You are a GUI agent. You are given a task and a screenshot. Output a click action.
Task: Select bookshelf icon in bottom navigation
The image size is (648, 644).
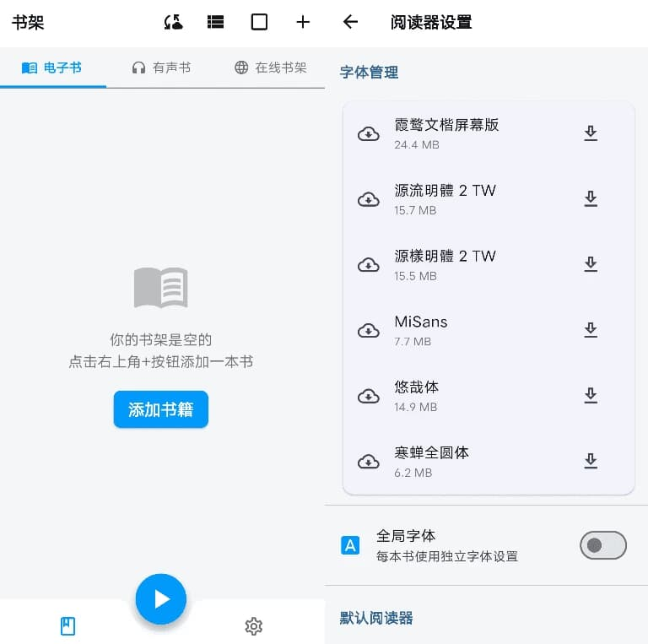[68, 625]
